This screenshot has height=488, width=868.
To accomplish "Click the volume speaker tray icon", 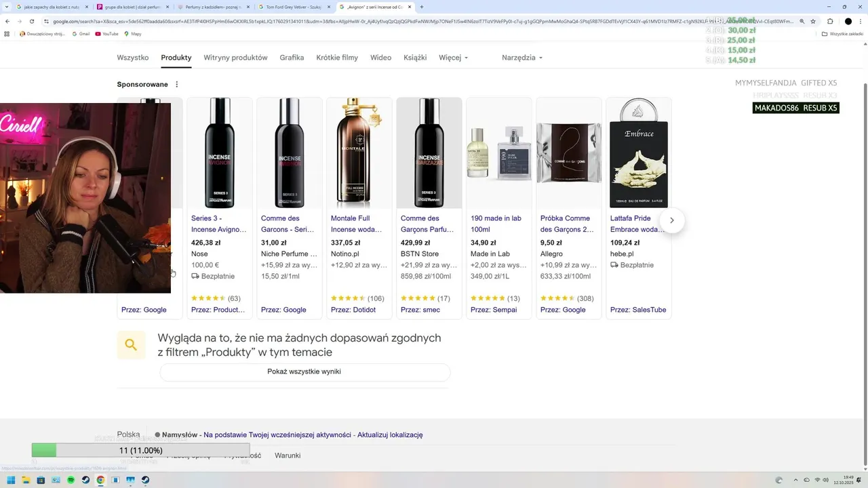I will pyautogui.click(x=826, y=480).
